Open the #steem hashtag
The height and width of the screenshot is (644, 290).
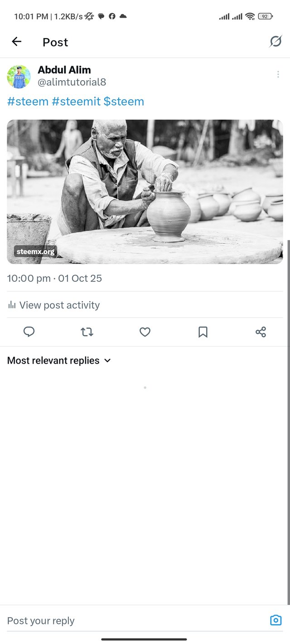tap(28, 101)
